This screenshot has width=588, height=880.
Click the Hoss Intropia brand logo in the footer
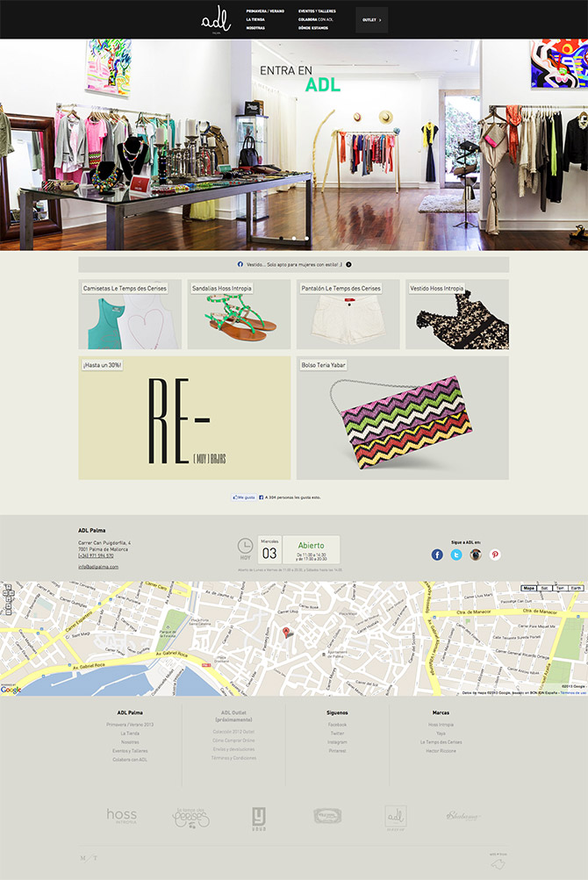click(x=121, y=816)
